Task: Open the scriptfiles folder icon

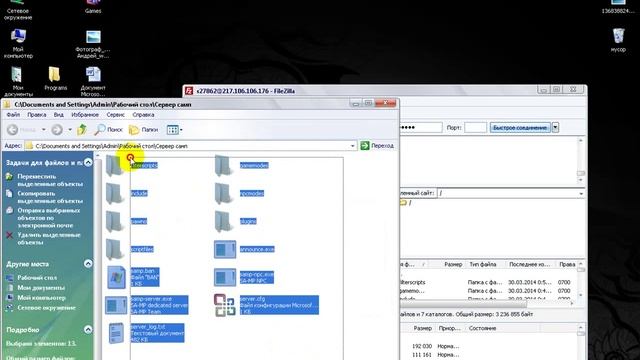Action: click(115, 249)
